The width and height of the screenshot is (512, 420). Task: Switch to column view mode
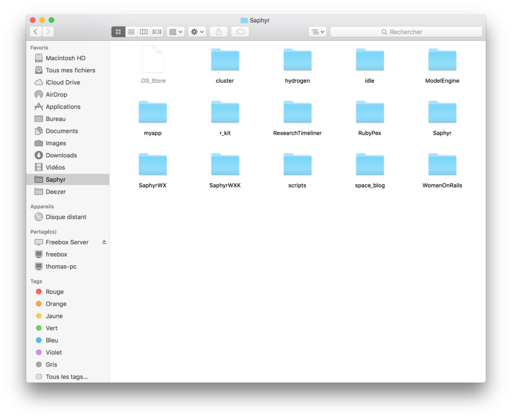pos(144,32)
